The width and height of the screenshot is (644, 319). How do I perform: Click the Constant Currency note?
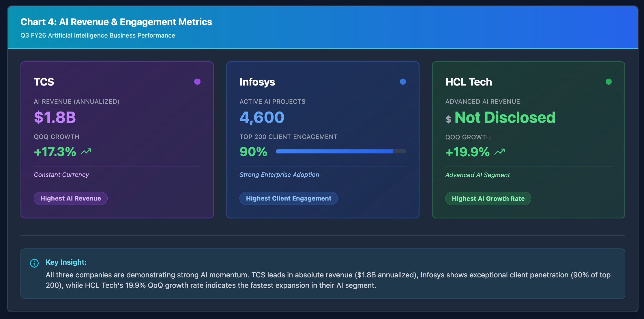61,175
